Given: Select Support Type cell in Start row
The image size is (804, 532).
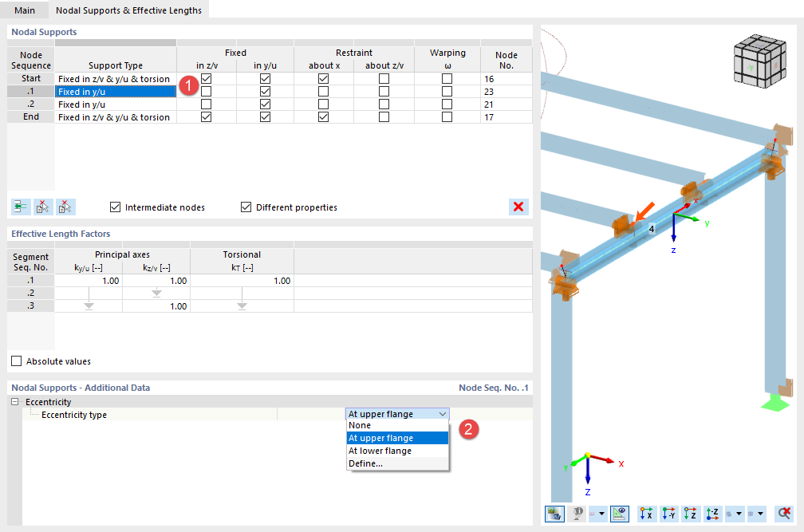Looking at the screenshot, I should [116, 79].
